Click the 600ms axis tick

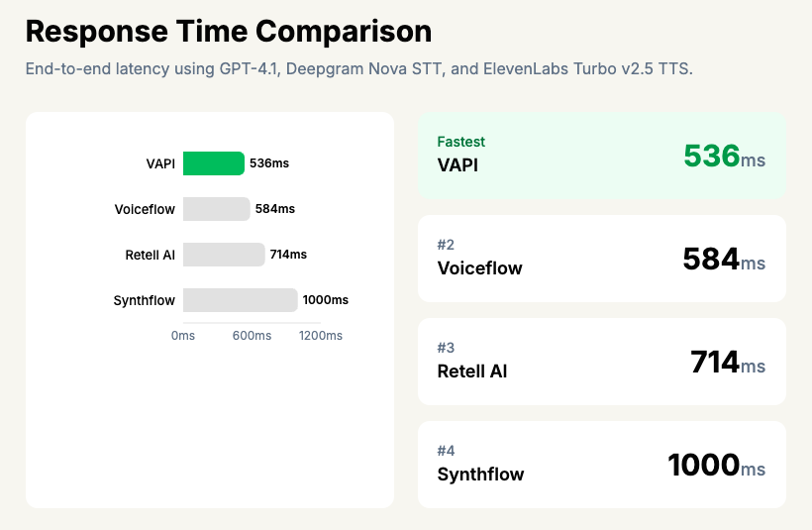click(x=252, y=336)
